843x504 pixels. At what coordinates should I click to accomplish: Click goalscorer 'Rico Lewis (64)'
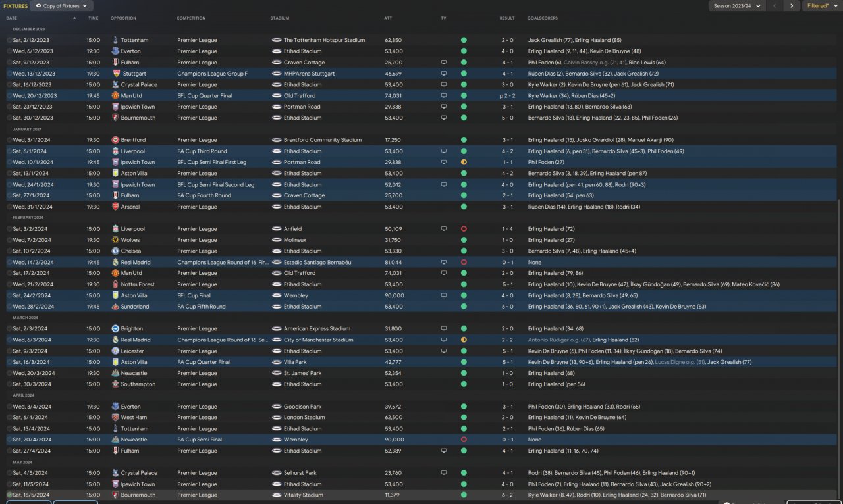[x=646, y=63]
